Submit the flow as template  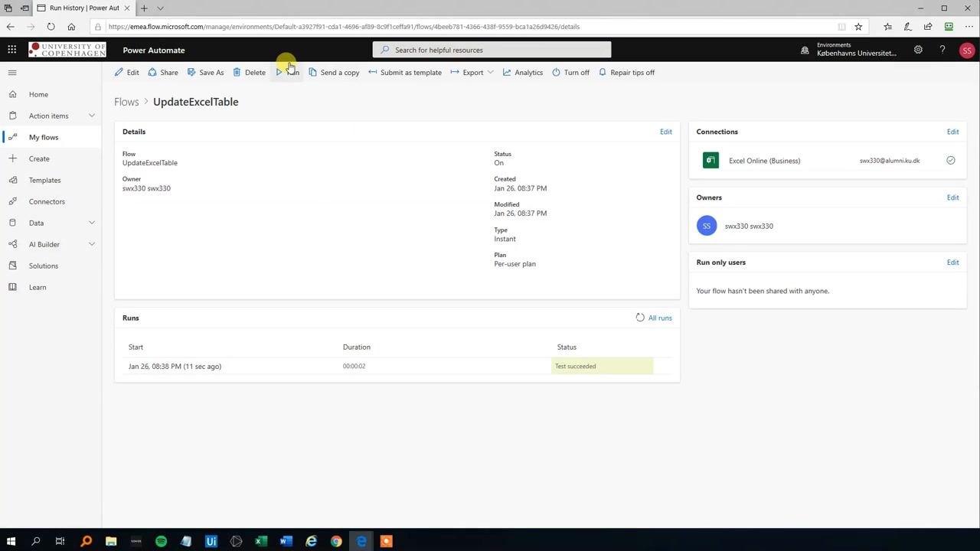coord(405,73)
